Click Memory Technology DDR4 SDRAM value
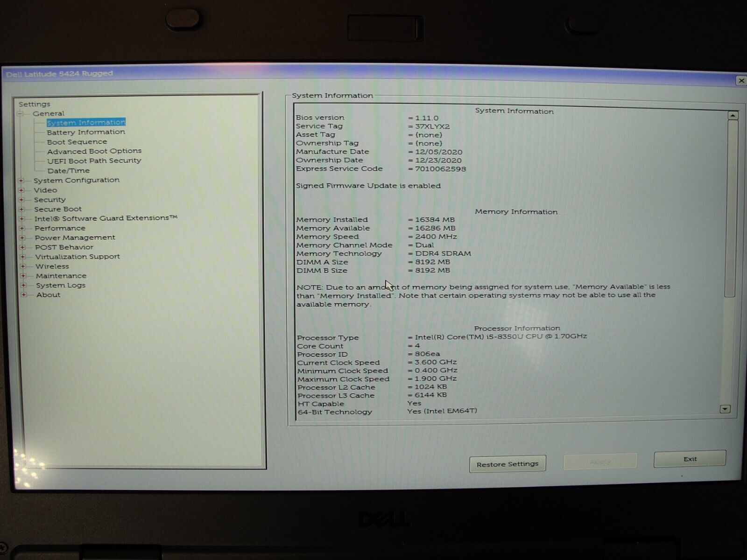This screenshot has width=747, height=560. click(443, 253)
